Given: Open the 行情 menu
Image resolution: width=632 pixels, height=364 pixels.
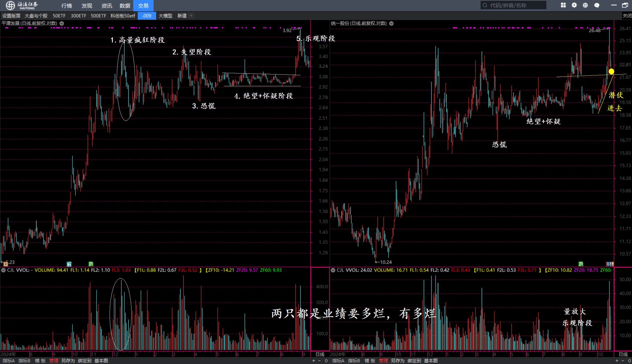Looking at the screenshot, I should coord(66,6).
